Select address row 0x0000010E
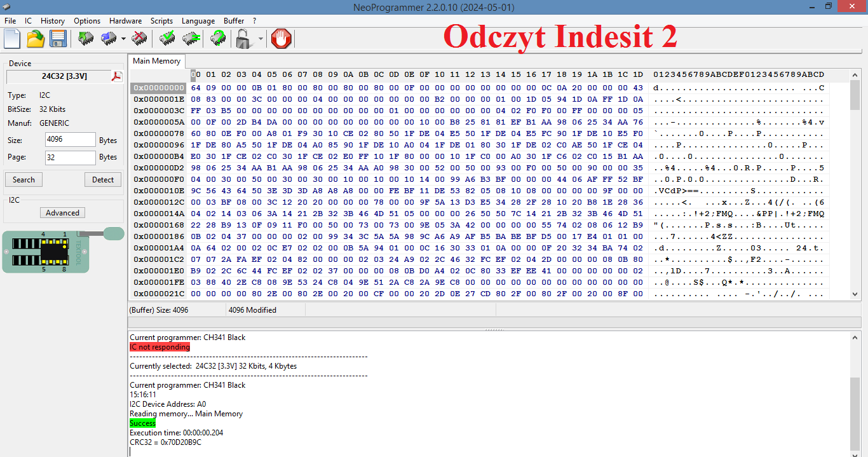 point(159,191)
